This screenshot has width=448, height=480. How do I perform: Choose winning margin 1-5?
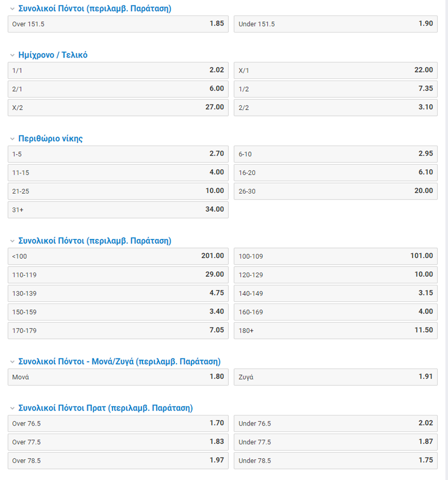click(118, 154)
